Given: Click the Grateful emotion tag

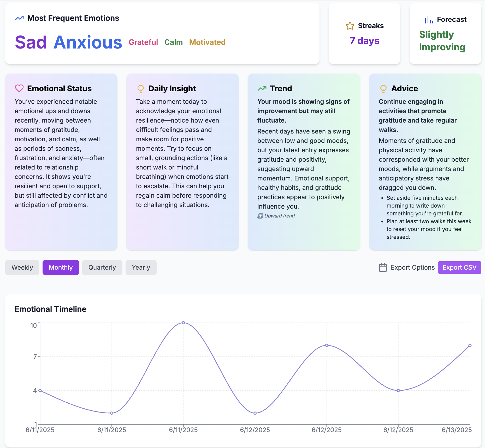Looking at the screenshot, I should point(143,42).
